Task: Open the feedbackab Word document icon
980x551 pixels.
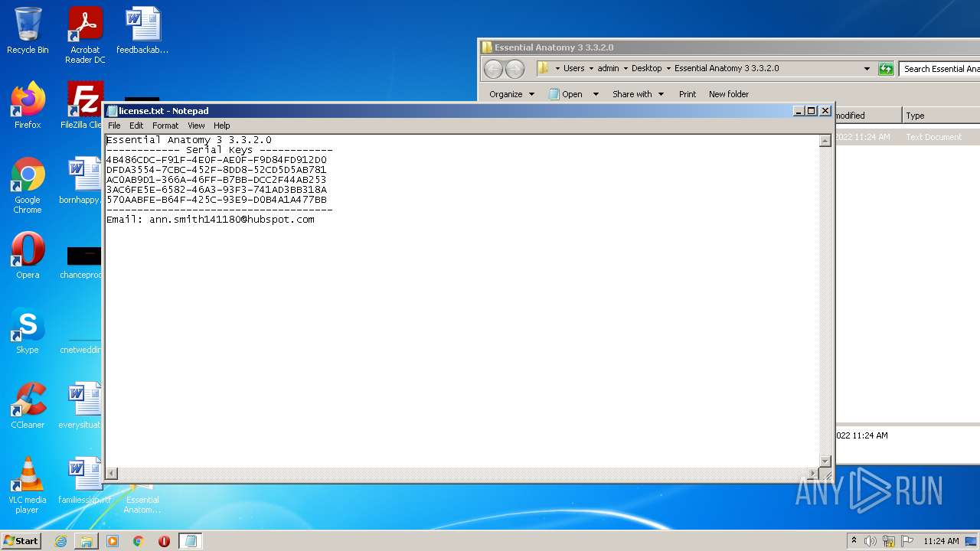Action: coord(142,31)
